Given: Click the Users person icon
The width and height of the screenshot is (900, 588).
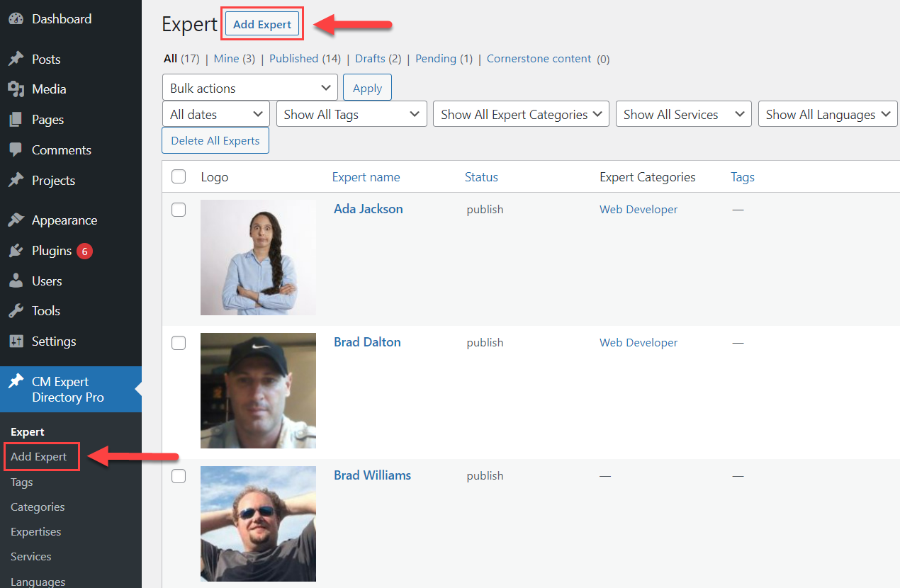Looking at the screenshot, I should pyautogui.click(x=16, y=281).
